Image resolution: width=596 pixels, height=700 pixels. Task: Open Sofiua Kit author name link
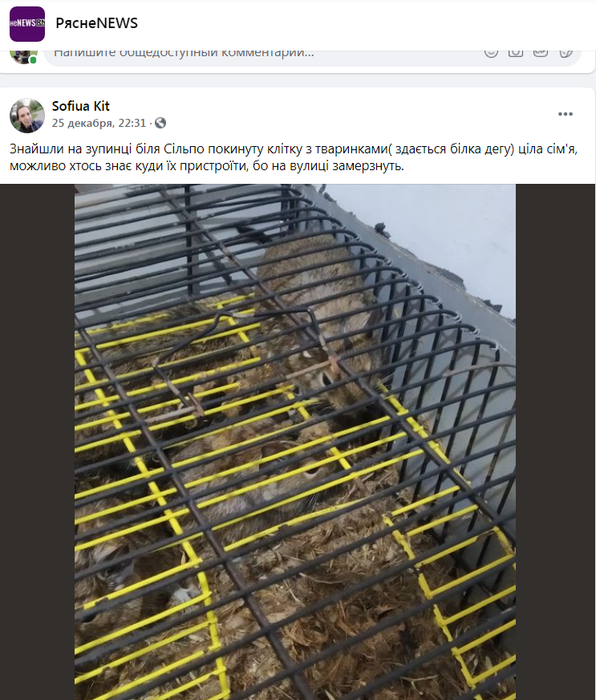pyautogui.click(x=81, y=106)
